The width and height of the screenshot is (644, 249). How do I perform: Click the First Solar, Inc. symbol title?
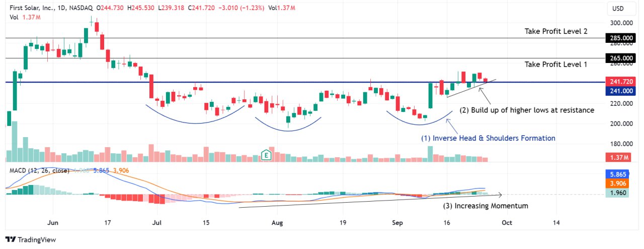[31, 9]
